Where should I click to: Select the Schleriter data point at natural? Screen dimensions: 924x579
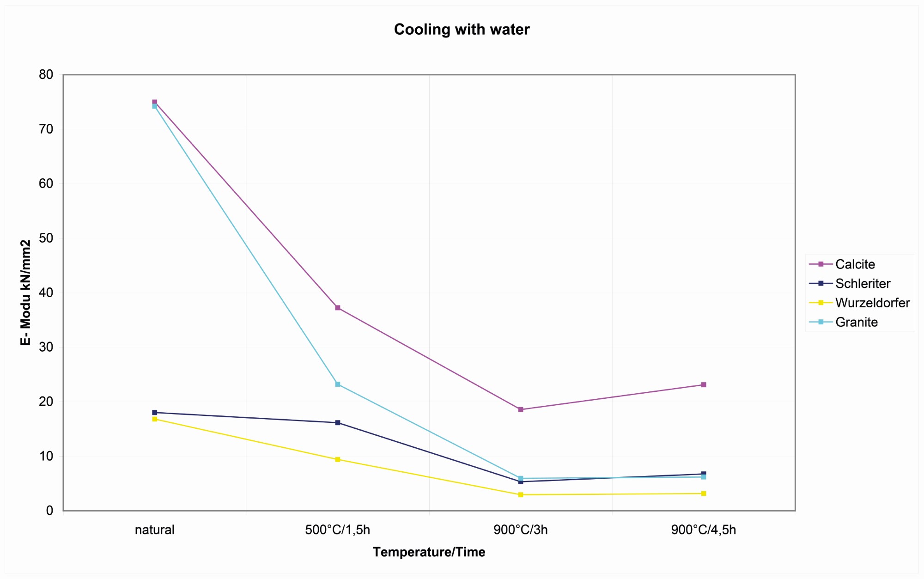point(155,413)
